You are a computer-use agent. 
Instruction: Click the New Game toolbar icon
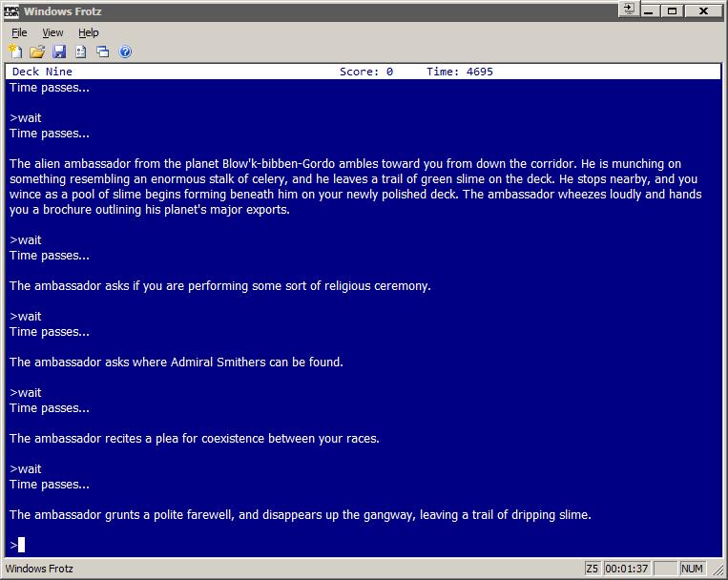[x=15, y=52]
